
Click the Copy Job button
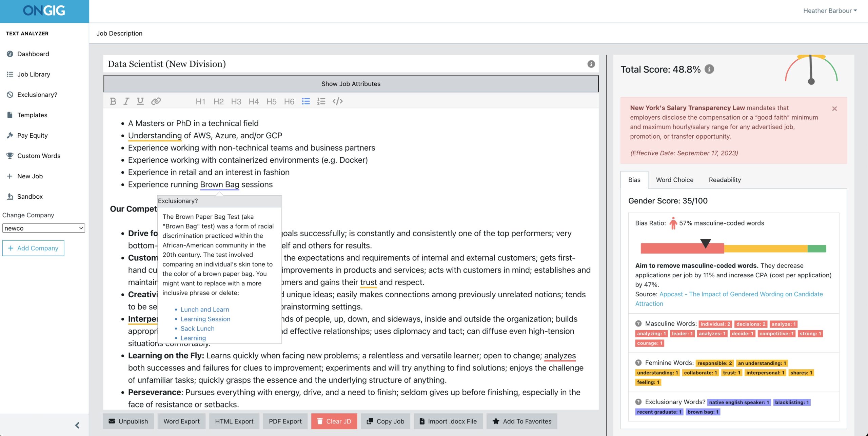click(385, 421)
